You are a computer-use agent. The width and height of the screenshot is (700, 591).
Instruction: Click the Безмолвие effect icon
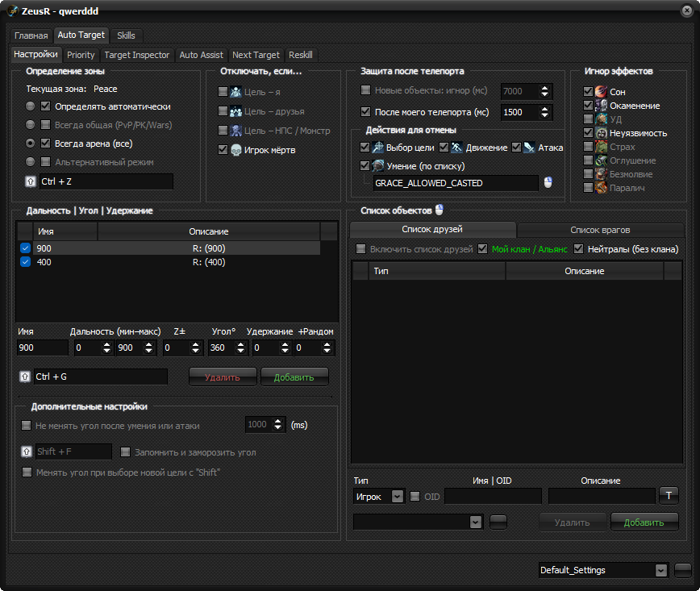[x=601, y=174]
